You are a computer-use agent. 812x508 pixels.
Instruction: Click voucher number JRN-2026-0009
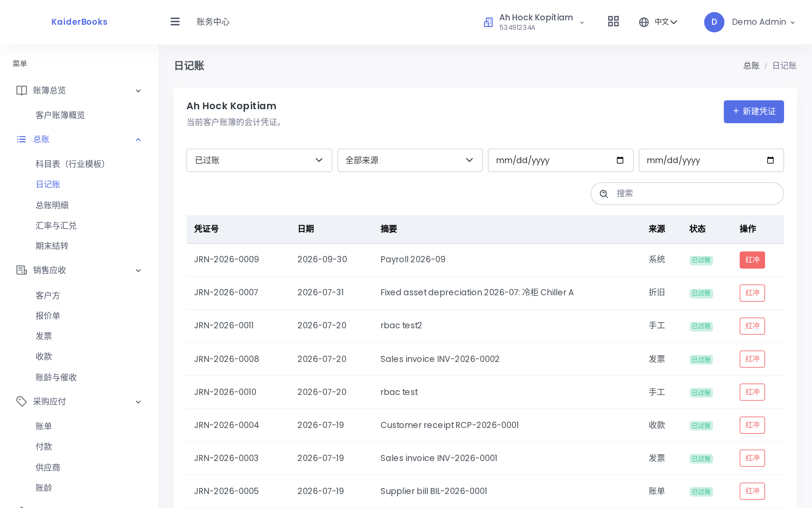226,259
